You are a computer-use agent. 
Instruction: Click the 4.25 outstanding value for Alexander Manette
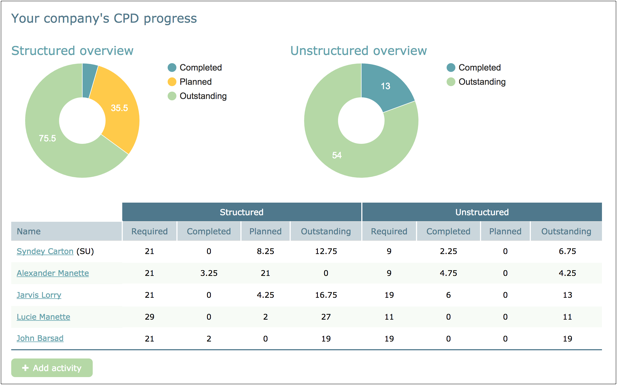(567, 273)
